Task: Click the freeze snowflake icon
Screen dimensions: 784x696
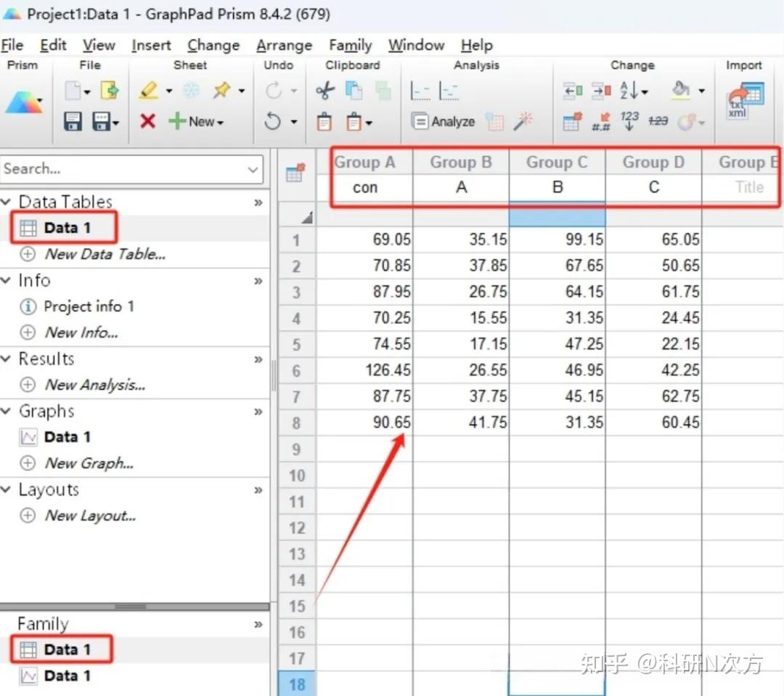Action: coord(192,91)
